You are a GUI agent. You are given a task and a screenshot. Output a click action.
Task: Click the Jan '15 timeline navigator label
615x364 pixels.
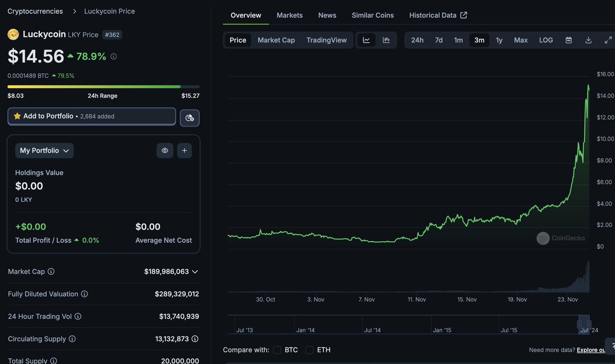(x=442, y=330)
